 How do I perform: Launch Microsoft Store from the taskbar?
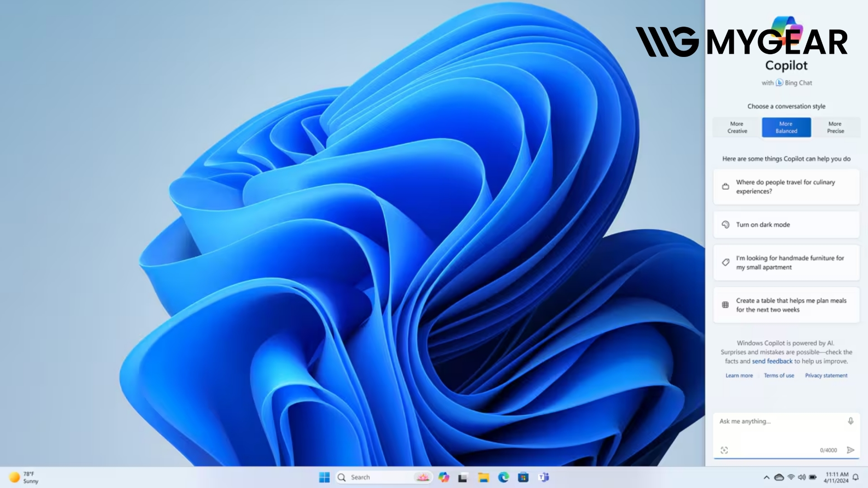click(524, 477)
